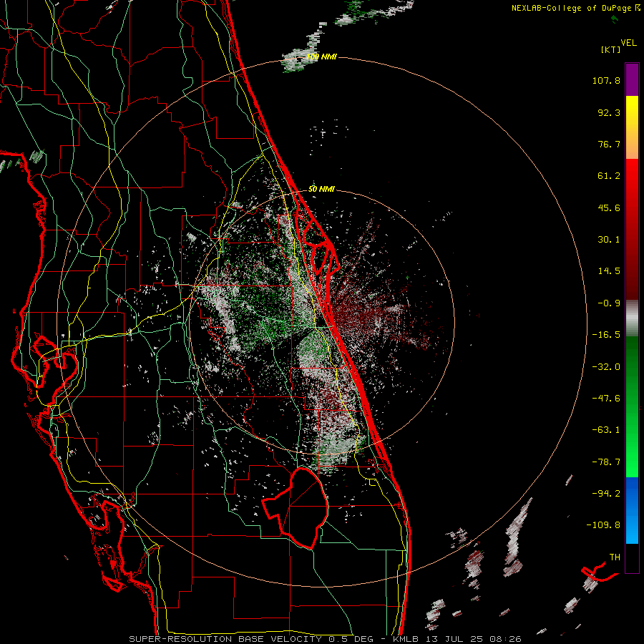Click the -32.0 velocity scale value
Viewport: 644px width, 644px height.
606,367
